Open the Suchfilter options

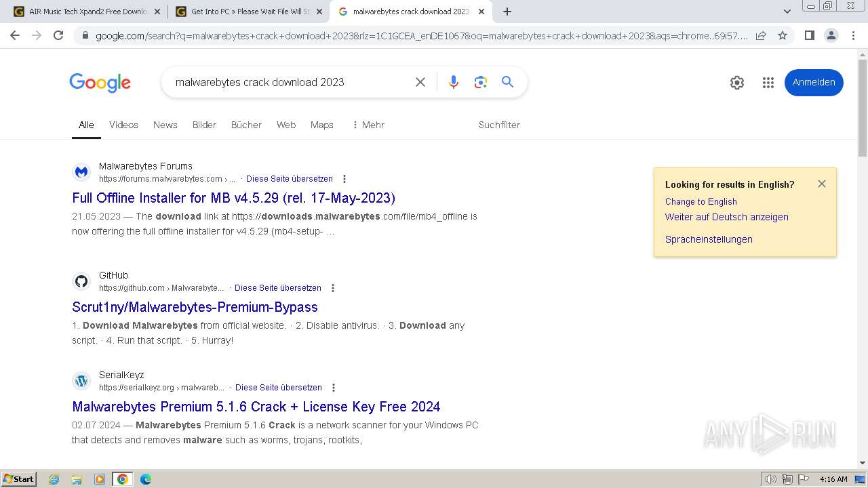click(x=499, y=125)
